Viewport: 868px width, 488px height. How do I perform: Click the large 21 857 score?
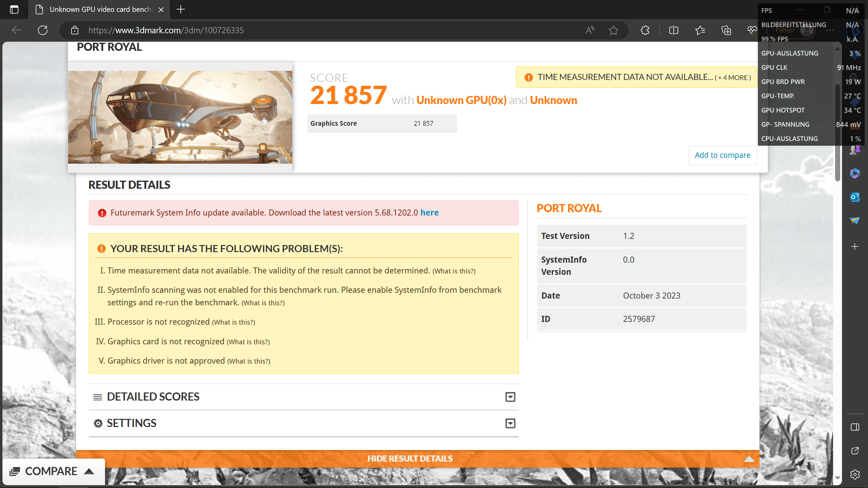point(348,95)
